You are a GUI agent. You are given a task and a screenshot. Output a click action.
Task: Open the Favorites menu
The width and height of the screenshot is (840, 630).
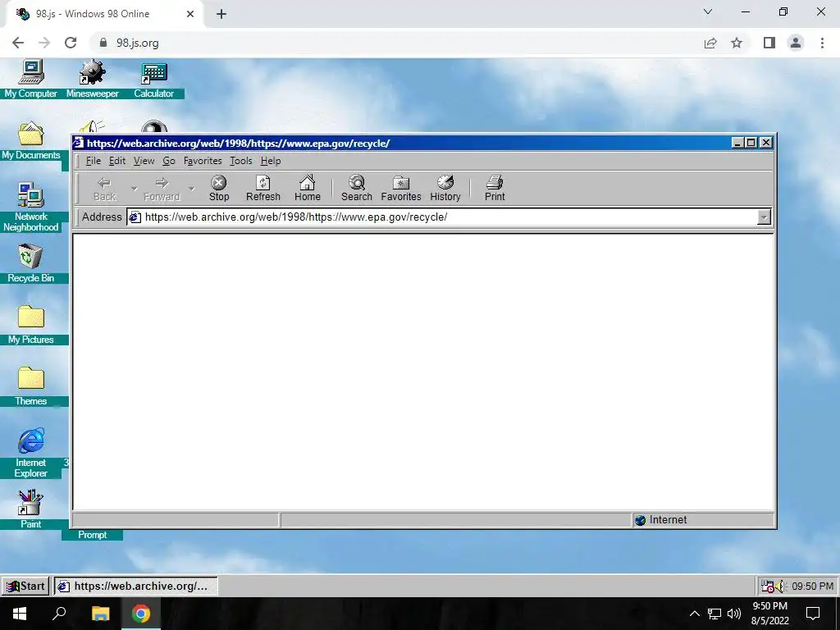(x=203, y=161)
